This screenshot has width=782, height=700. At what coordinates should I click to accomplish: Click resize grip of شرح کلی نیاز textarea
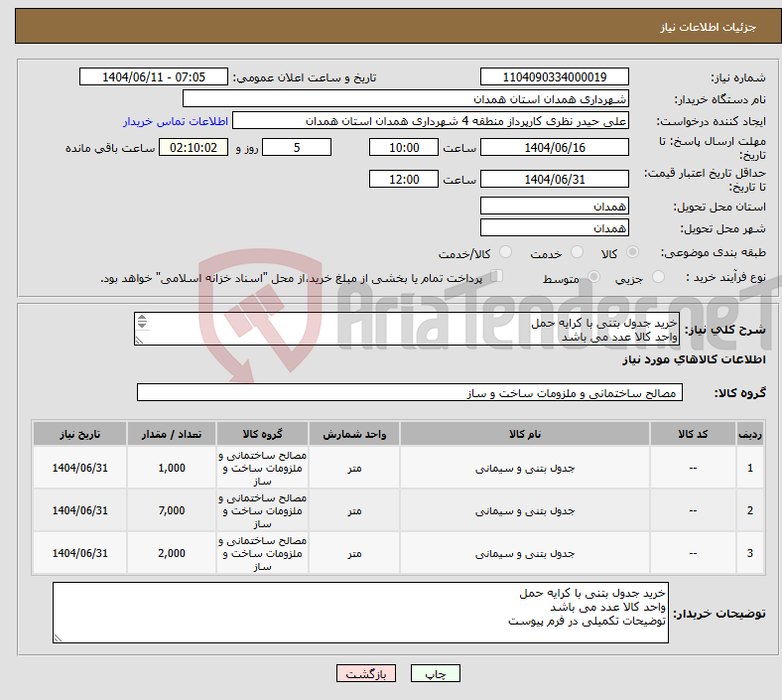point(139,341)
